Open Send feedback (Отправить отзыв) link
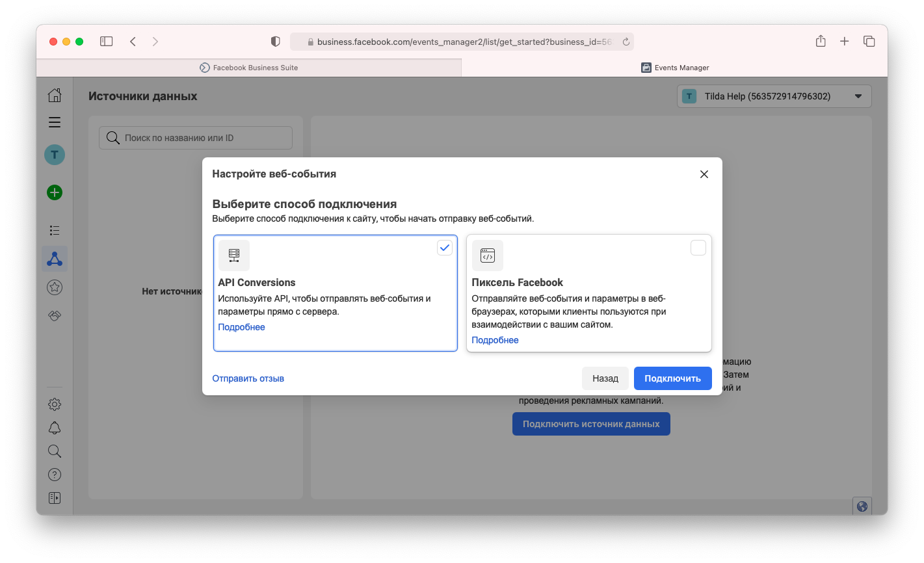Image resolution: width=924 pixels, height=563 pixels. click(248, 378)
